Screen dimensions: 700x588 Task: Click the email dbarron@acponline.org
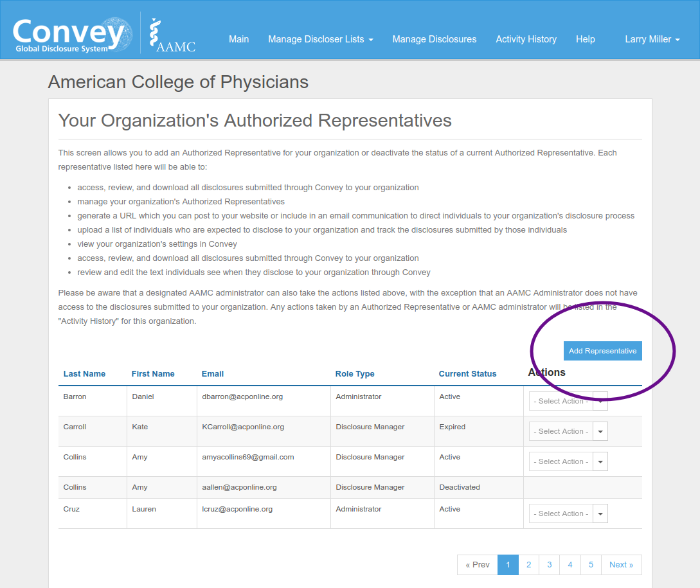point(242,396)
